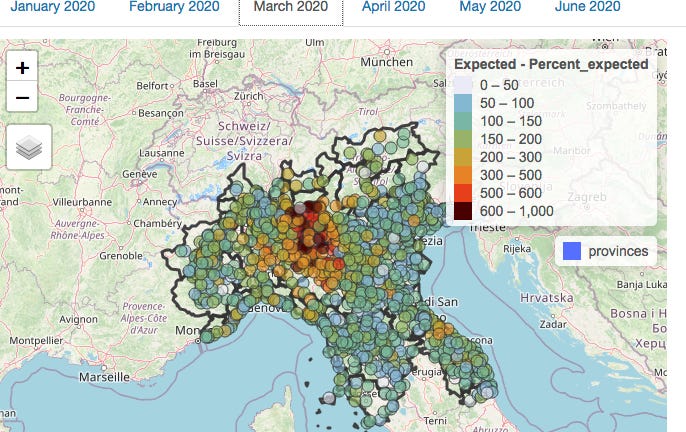Viewport: 686px width, 432px height.
Task: Click the Grenoble city label
Action: [121, 256]
